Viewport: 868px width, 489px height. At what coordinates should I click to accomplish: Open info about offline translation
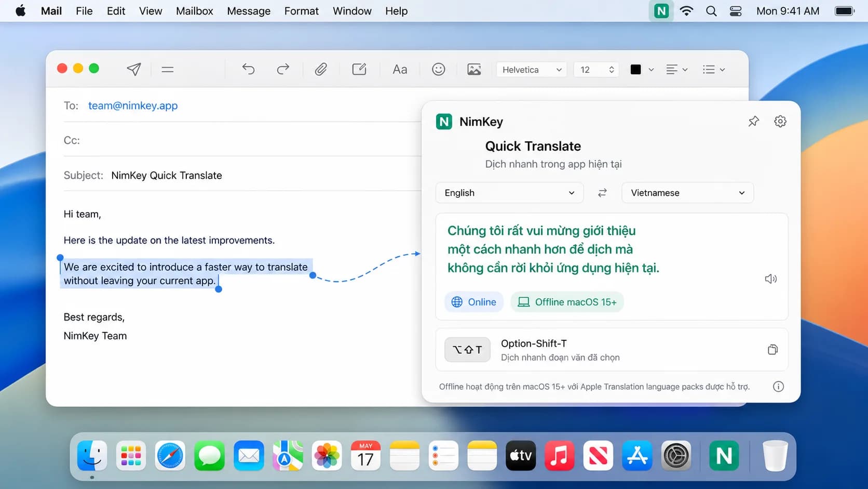(778, 386)
